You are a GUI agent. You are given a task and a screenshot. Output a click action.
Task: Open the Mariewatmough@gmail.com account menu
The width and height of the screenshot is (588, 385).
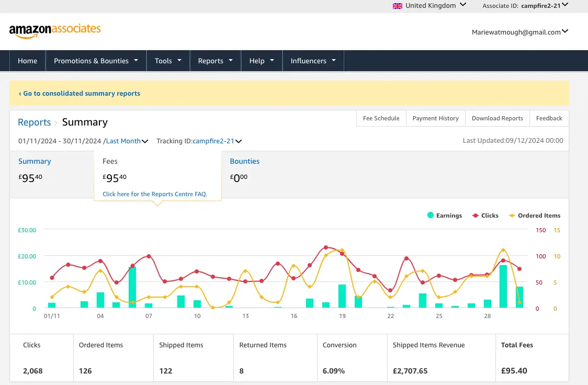tap(520, 32)
